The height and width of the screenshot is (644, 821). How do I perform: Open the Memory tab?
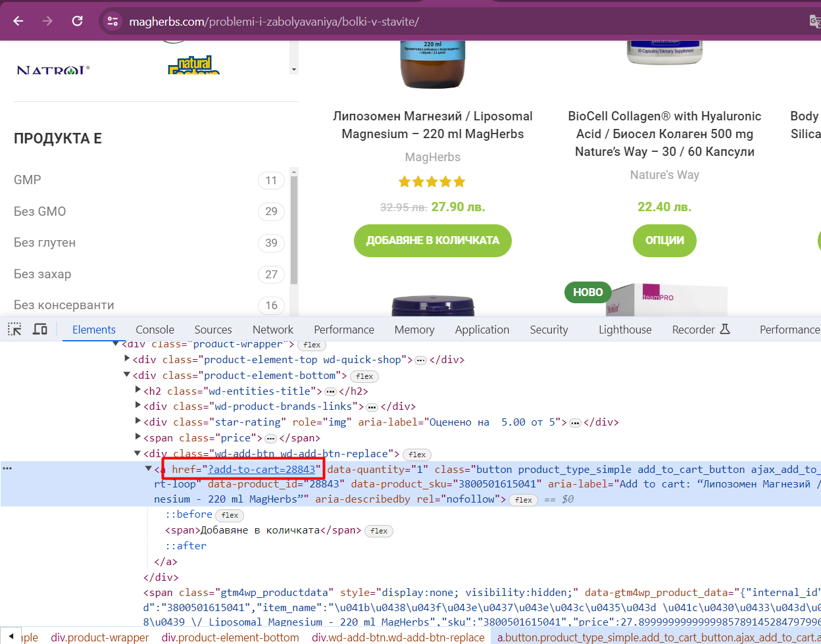pos(414,330)
